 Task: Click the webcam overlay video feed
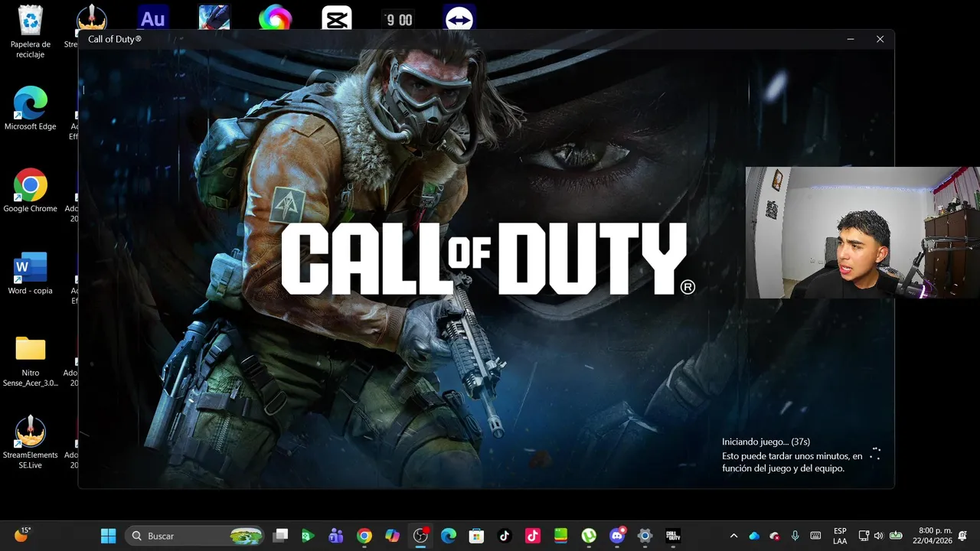pos(863,233)
